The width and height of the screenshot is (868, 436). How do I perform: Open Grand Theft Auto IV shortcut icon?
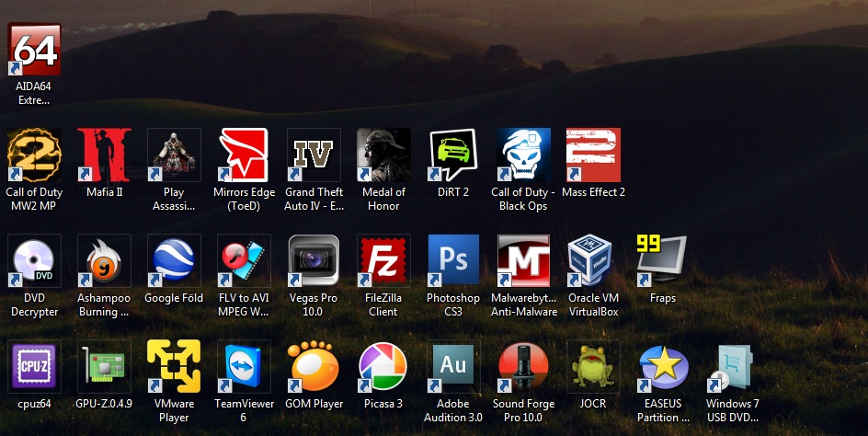coord(314,155)
